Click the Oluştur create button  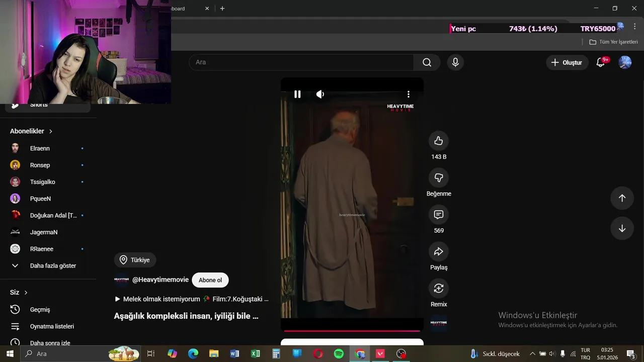pos(567,62)
